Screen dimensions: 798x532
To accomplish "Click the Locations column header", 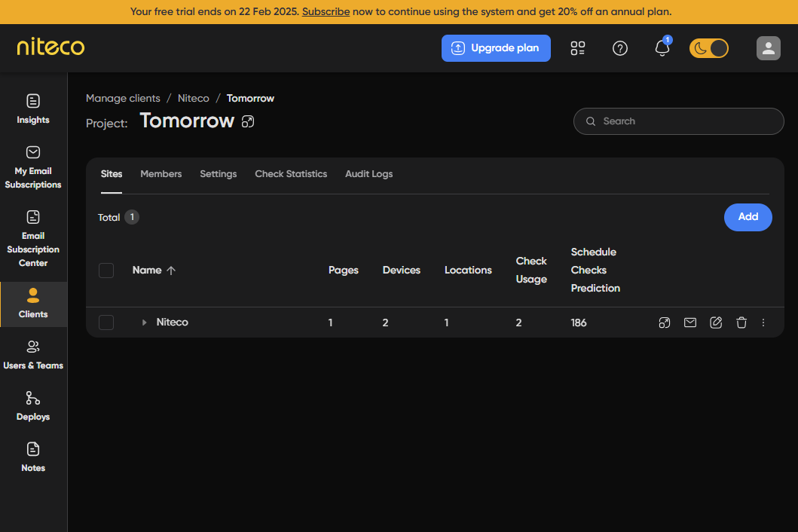I will (x=468, y=271).
